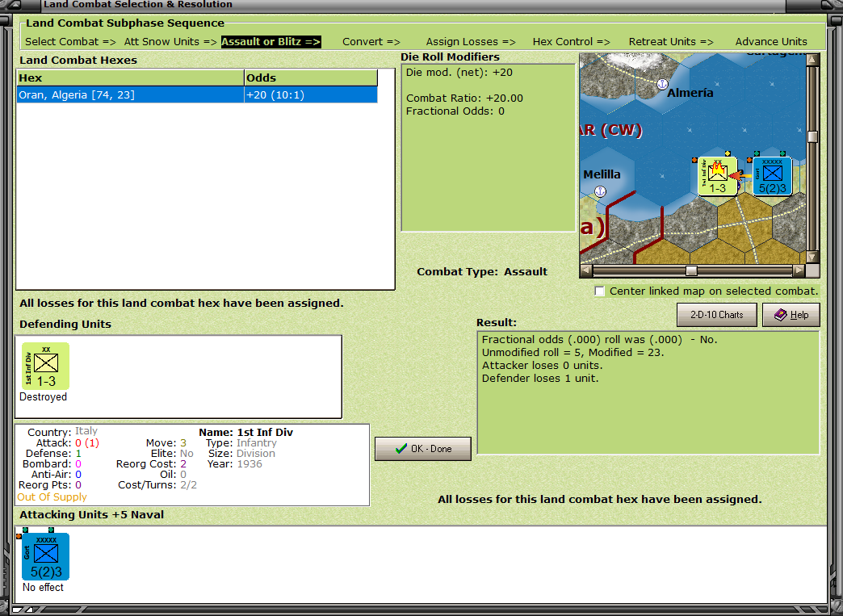843x616 pixels.
Task: Click the Assault or Blitz subphase step
Action: [271, 42]
